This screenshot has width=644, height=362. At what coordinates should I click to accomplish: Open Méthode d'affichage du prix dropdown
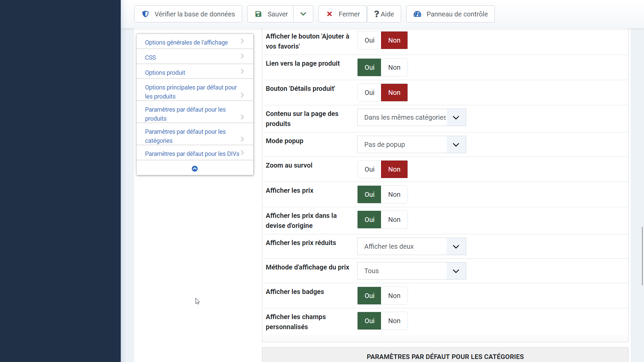tap(412, 271)
